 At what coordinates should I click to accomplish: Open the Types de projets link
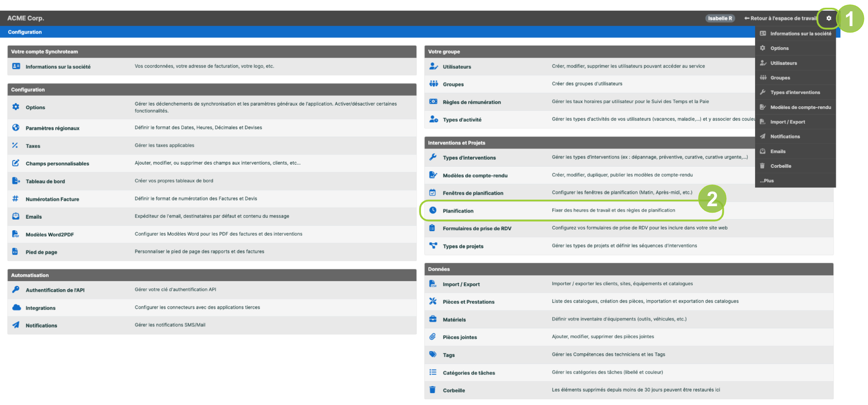point(463,246)
